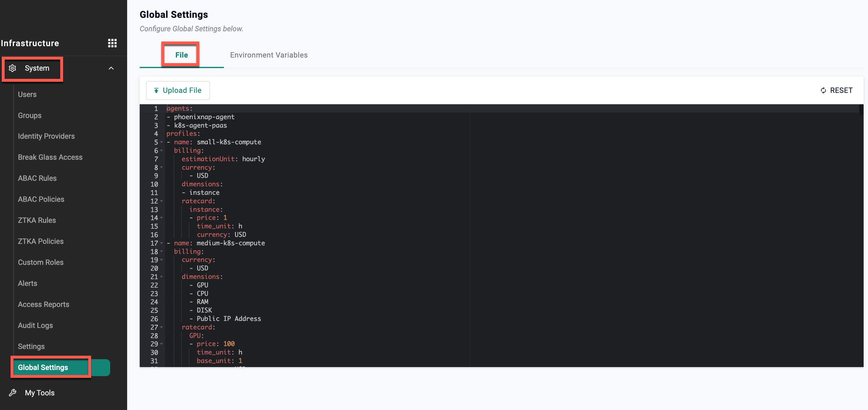
Task: Go to Break Glass Access
Action: click(x=50, y=157)
